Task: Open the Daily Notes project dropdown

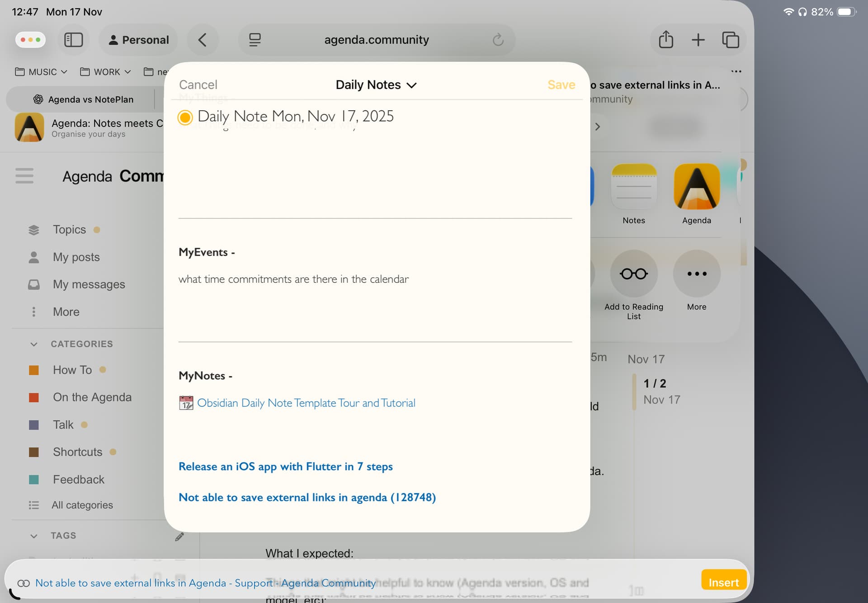Action: point(376,85)
